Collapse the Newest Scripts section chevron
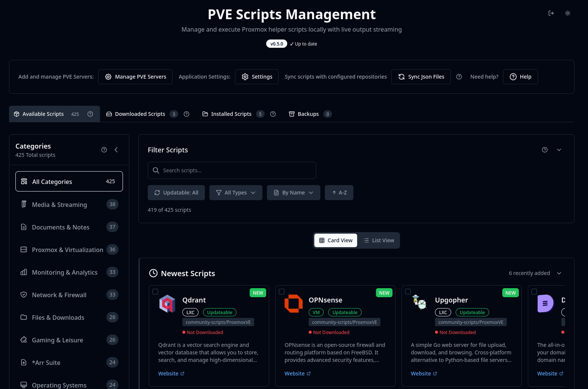The height and width of the screenshot is (389, 588). (x=559, y=273)
